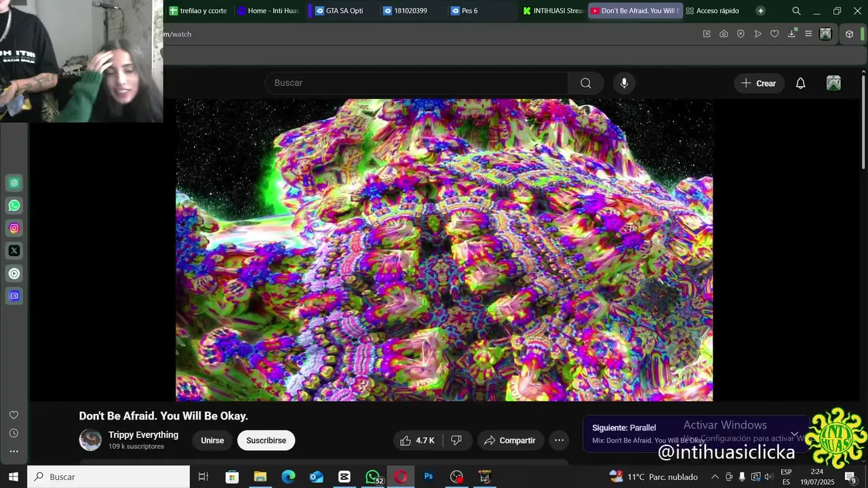868x488 pixels.
Task: Open X (Twitter) in the Opera sidebar
Action: tap(14, 251)
